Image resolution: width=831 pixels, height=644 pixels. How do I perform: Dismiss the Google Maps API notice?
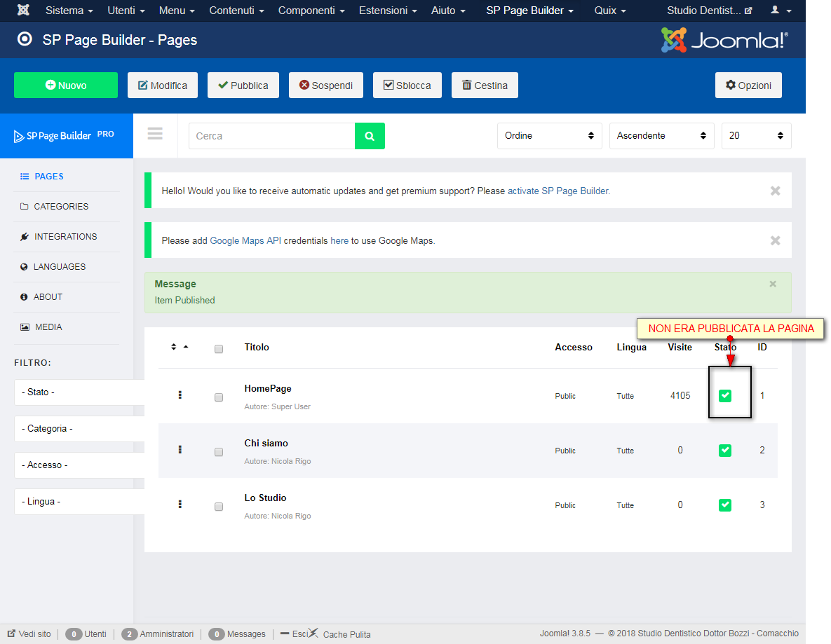tap(775, 240)
